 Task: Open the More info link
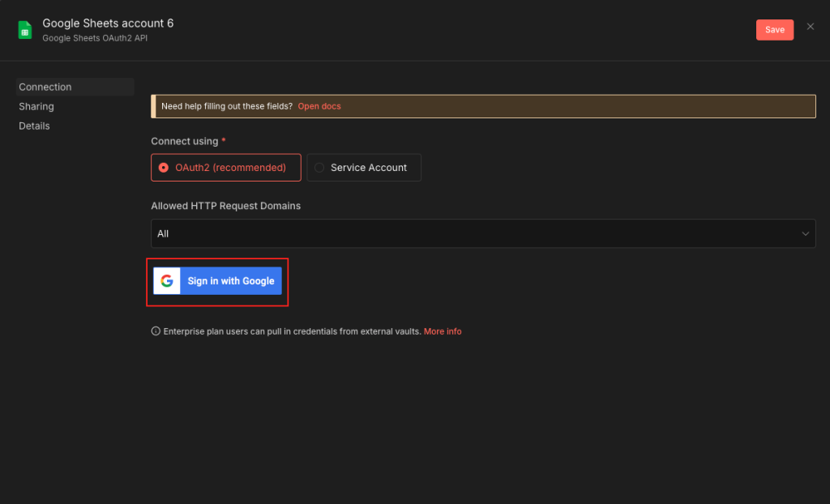pos(443,331)
